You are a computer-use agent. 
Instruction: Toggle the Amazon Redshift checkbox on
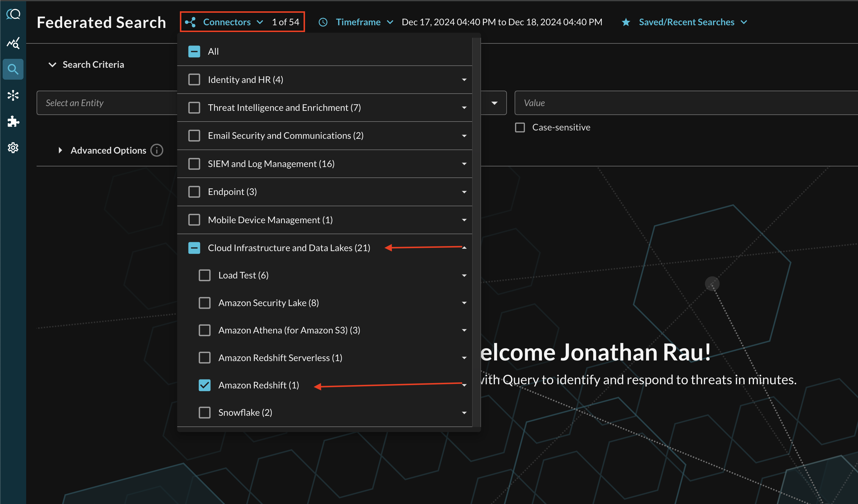[205, 385]
